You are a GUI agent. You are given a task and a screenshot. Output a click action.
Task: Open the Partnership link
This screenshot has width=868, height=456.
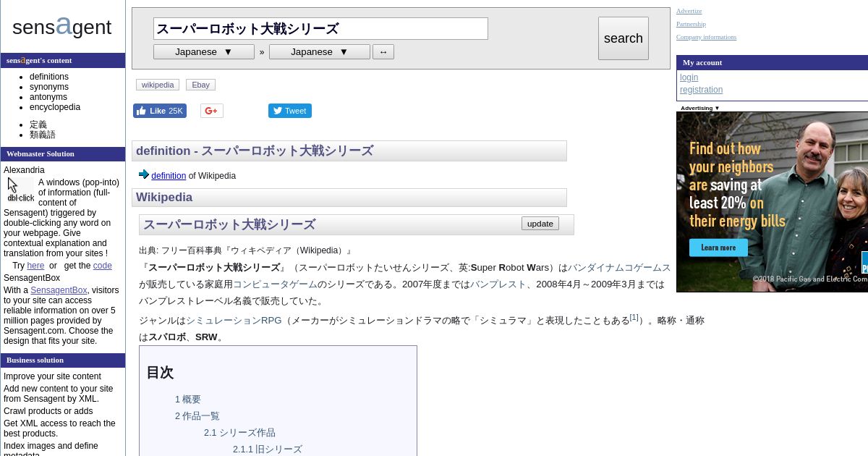coord(691,24)
